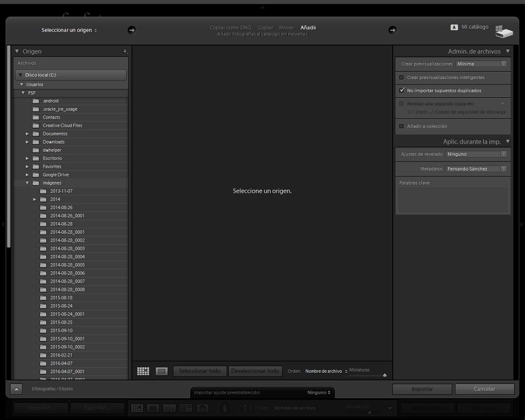Switch to loupe view in import dialog

pyautogui.click(x=161, y=371)
